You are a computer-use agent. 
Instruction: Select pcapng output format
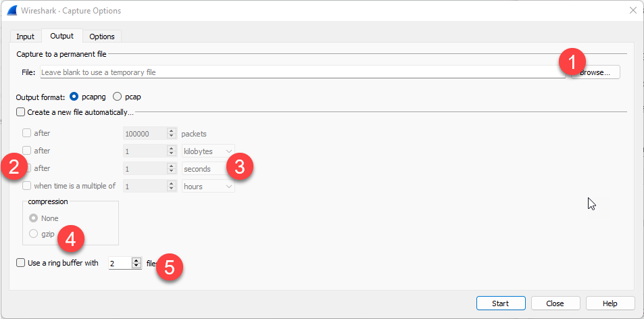[x=74, y=97]
